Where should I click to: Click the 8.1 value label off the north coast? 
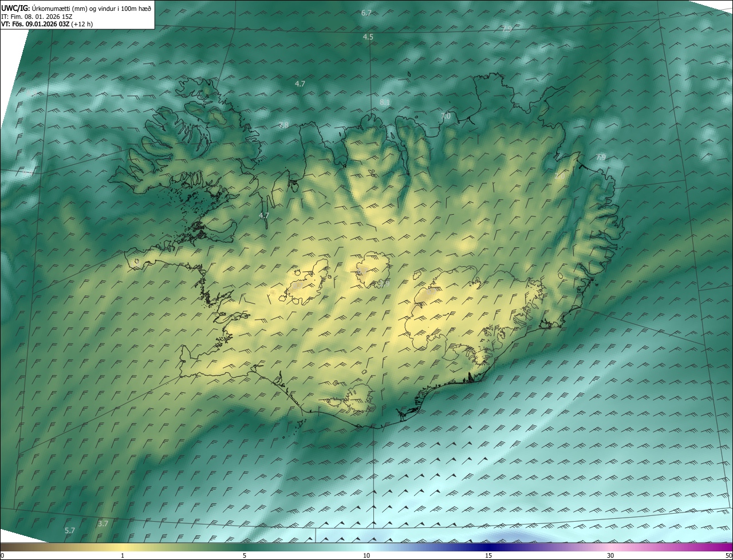coord(385,102)
